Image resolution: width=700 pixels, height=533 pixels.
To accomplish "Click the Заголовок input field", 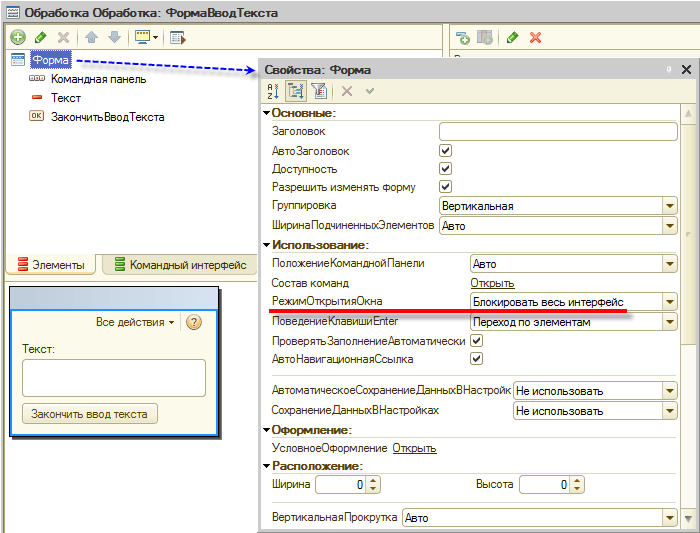I will [557, 131].
